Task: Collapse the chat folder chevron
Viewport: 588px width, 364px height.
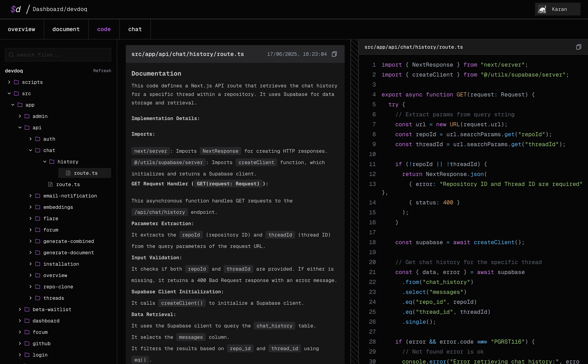Action: point(30,150)
